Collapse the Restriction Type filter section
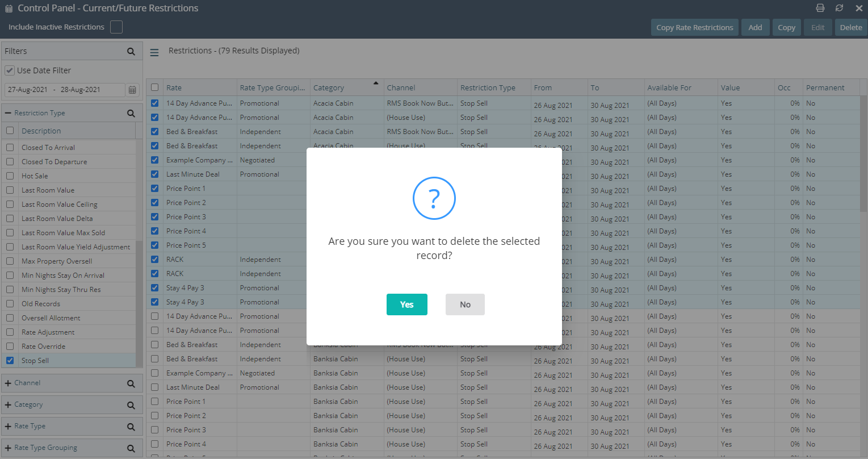Screen dimensions: 868x459 pos(8,113)
